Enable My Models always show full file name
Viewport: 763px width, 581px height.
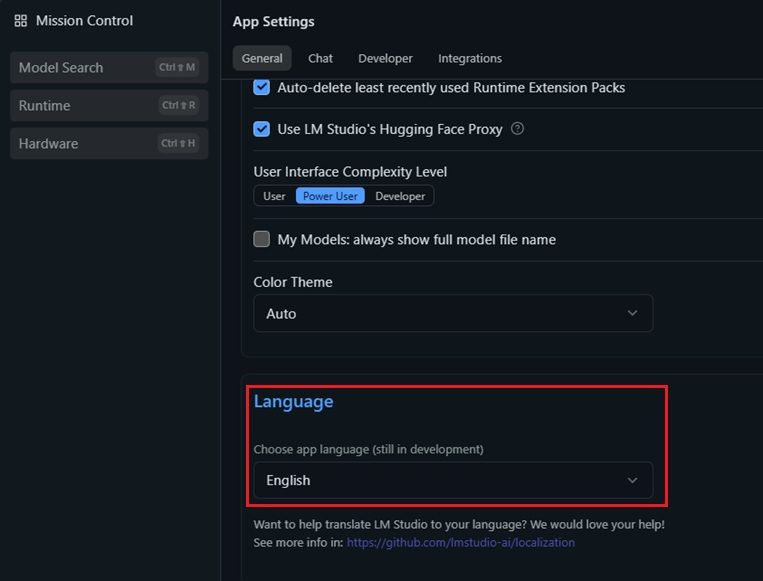tap(262, 239)
